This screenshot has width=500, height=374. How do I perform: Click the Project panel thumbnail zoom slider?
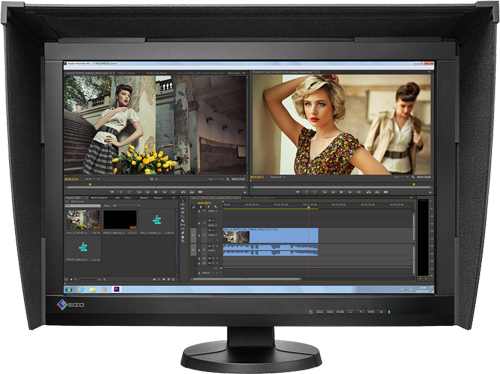[x=88, y=279]
